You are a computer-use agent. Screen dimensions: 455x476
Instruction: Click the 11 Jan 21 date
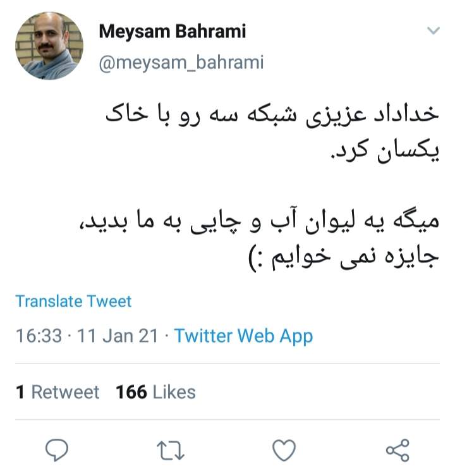point(118,336)
